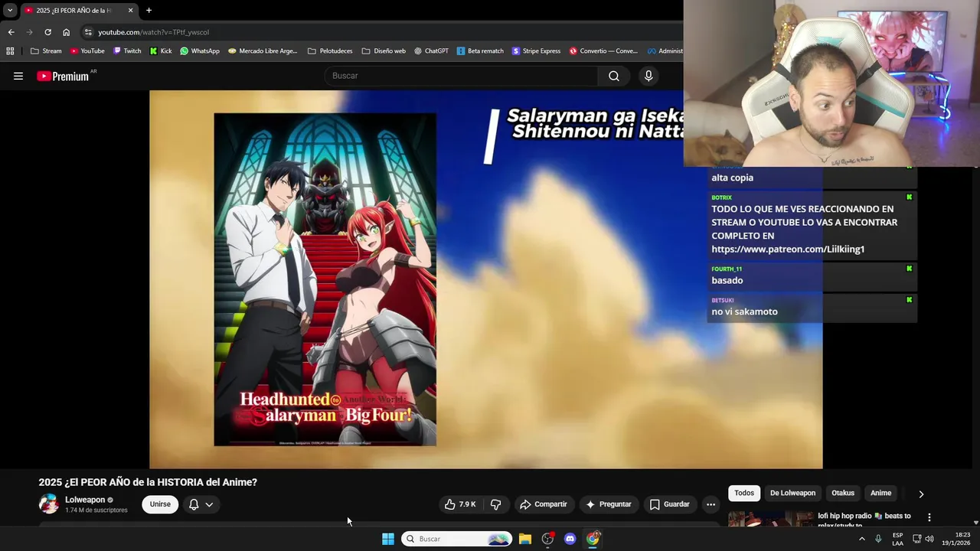Image resolution: width=980 pixels, height=551 pixels.
Task: Join the channel with Unirse button
Action: point(160,504)
